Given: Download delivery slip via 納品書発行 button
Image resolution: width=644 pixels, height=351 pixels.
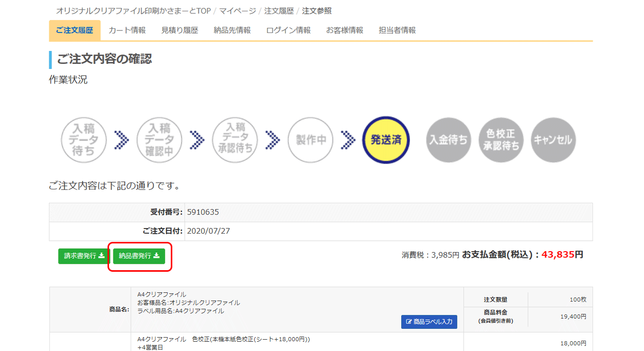Looking at the screenshot, I should click(x=139, y=256).
